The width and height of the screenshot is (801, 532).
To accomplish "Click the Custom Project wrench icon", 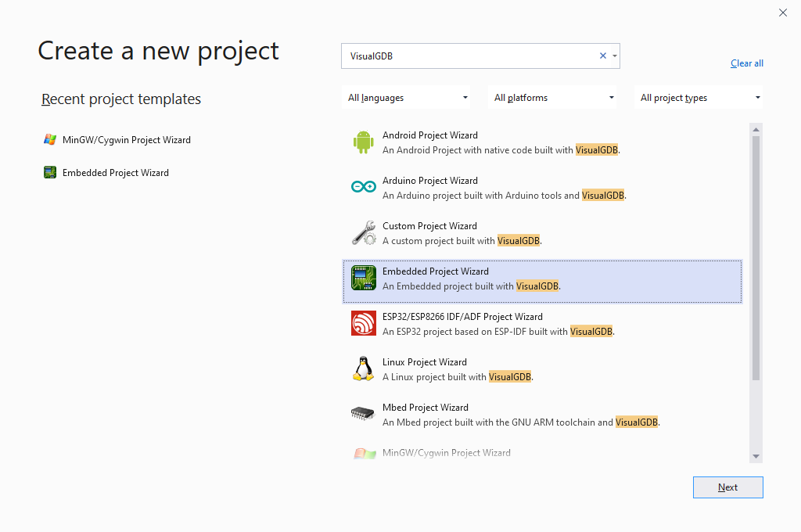I will (363, 233).
